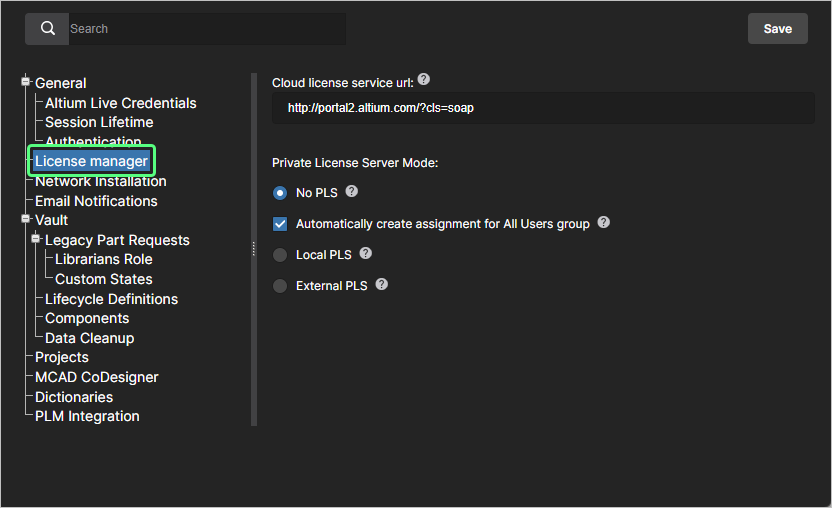The image size is (832, 508).
Task: Click help icon next to Local PLS
Action: pyautogui.click(x=366, y=254)
